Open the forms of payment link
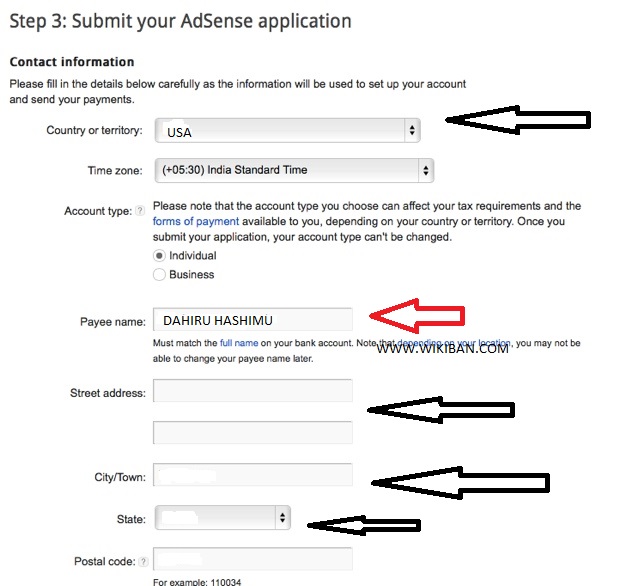This screenshot has height=586, width=620. 196,221
